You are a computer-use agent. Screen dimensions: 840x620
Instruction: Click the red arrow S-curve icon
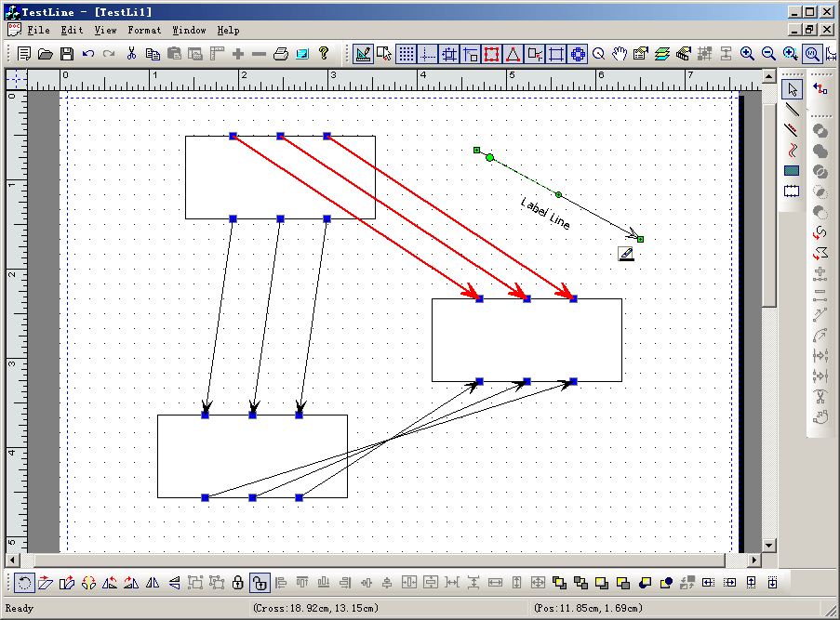tap(820, 232)
